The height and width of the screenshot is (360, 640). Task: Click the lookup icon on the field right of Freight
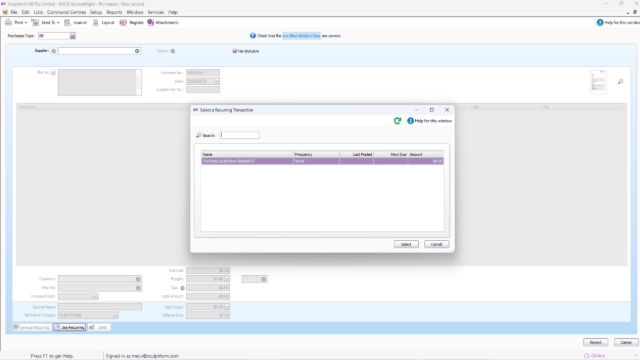[x=264, y=279]
